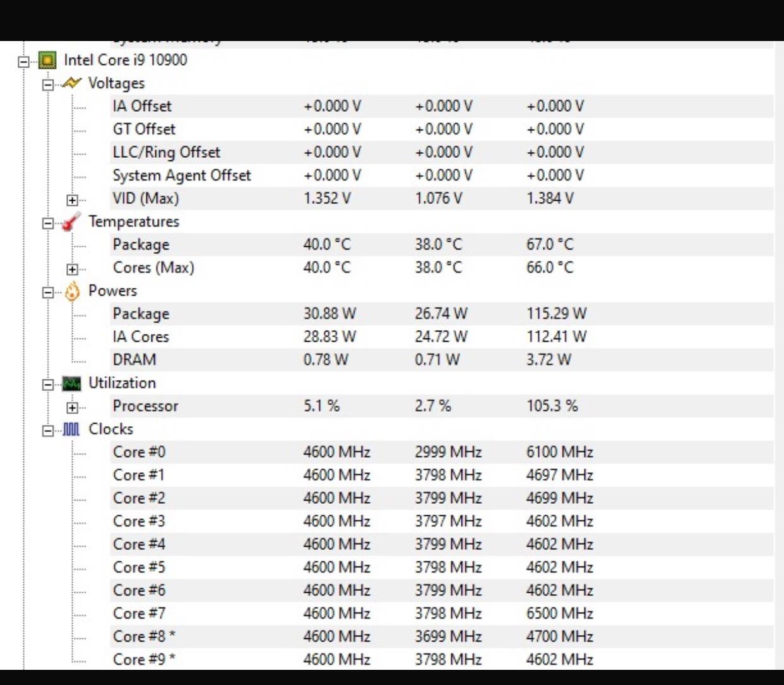Select the Core #3 row

pyautogui.click(x=442, y=521)
